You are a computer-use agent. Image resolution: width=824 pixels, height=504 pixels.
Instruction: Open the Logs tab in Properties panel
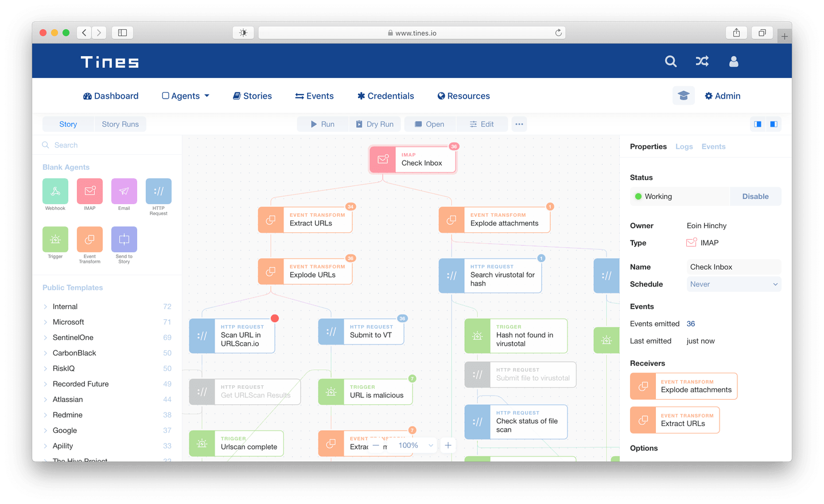coord(684,146)
